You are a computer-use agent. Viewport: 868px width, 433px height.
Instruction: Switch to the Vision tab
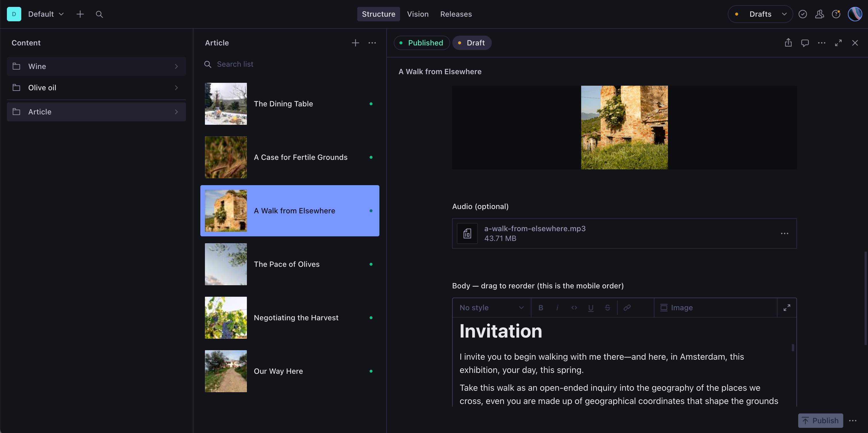tap(418, 14)
